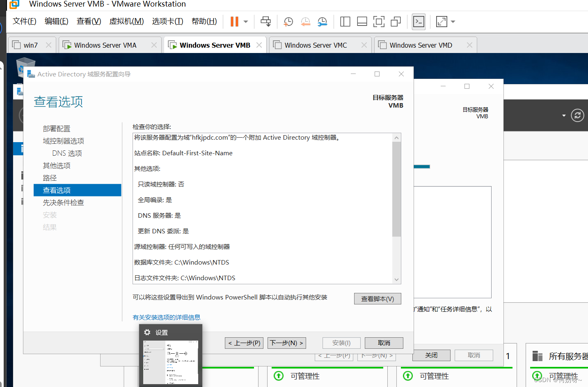Cancel the Active Directory wizard with 取消
Screen dimensions: 588x387
384,343
